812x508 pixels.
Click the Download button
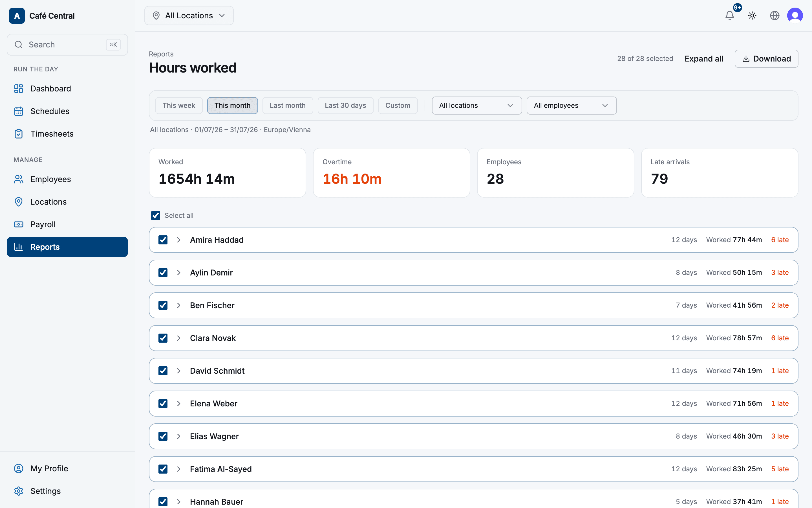point(766,59)
